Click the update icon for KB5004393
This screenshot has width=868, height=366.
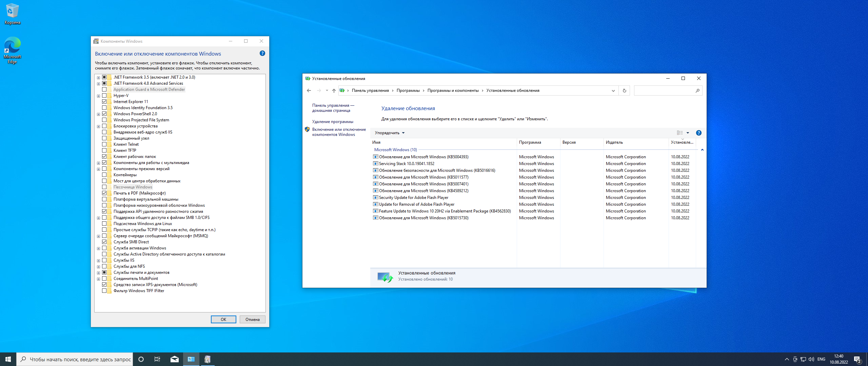point(376,157)
